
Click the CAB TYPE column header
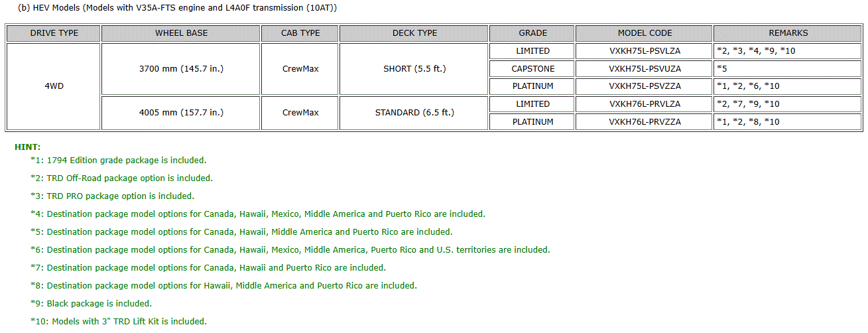click(300, 33)
